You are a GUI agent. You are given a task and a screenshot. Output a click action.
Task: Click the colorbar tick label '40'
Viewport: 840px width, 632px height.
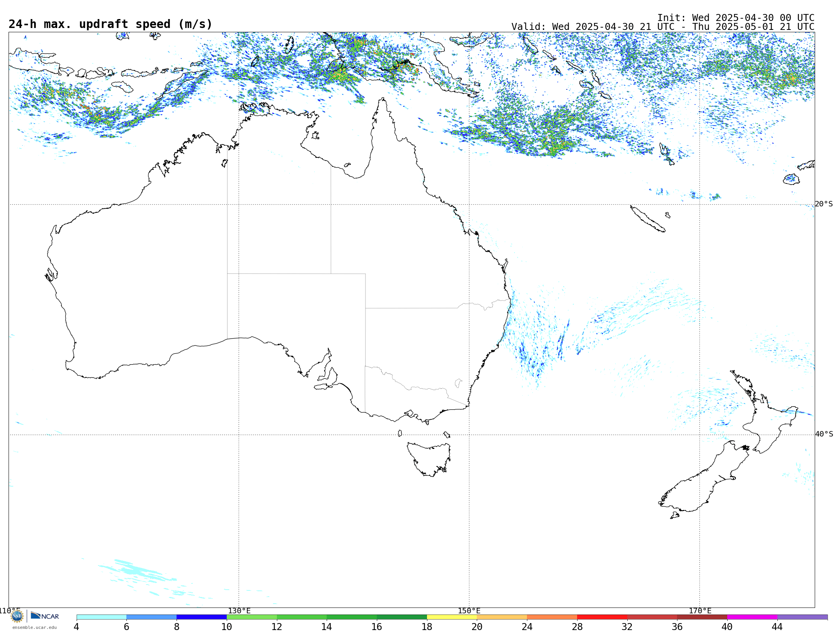pos(727,627)
